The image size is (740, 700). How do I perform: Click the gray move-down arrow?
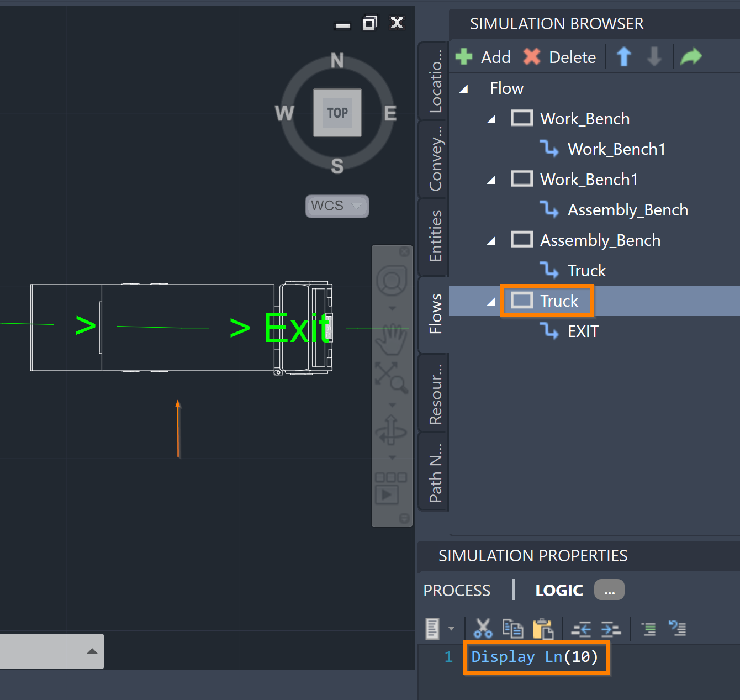654,56
